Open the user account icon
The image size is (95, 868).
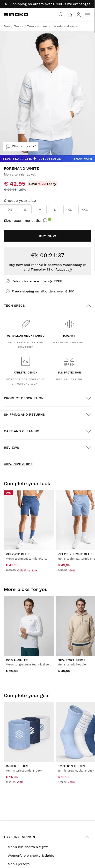[78, 15]
